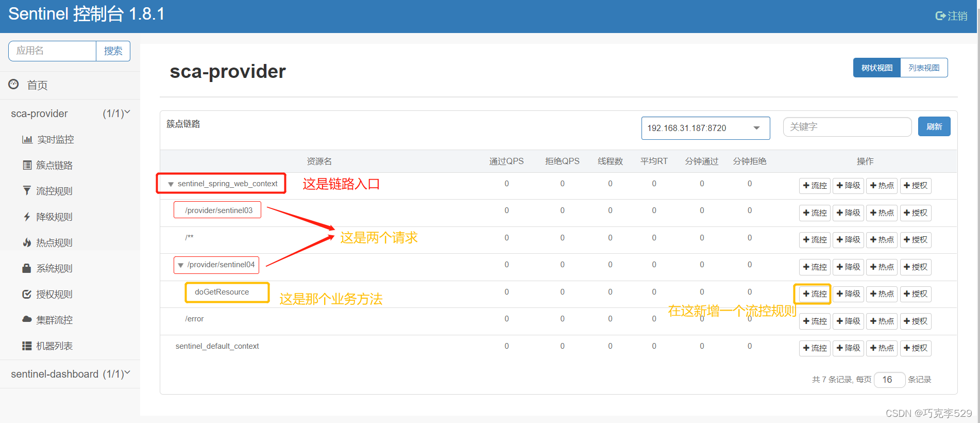Click the check-square icon for 授权规则
980x423 pixels.
[27, 294]
